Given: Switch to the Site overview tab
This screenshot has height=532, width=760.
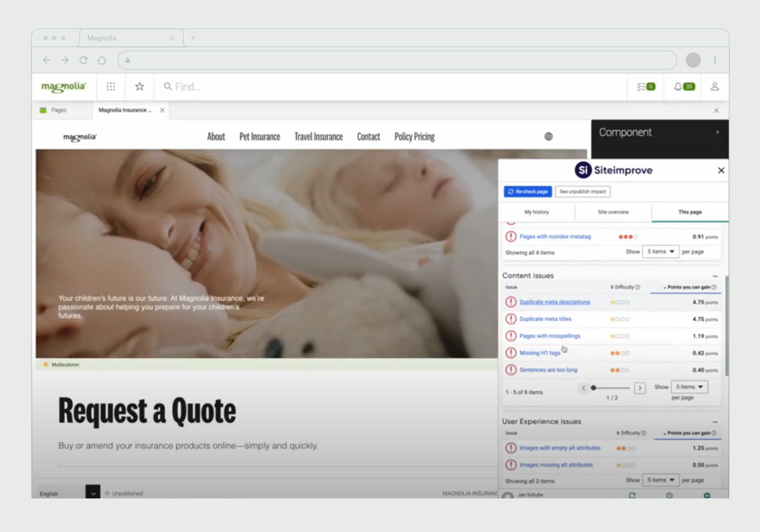Looking at the screenshot, I should pyautogui.click(x=613, y=212).
